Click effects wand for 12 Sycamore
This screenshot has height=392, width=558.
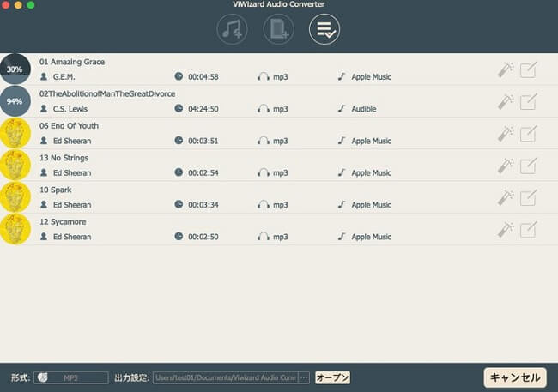506,230
